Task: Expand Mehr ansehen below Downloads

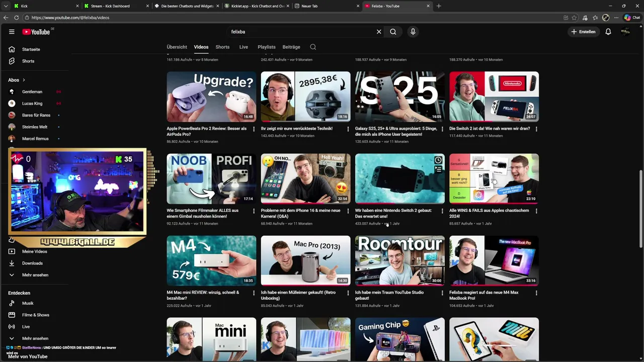Action: click(35, 275)
